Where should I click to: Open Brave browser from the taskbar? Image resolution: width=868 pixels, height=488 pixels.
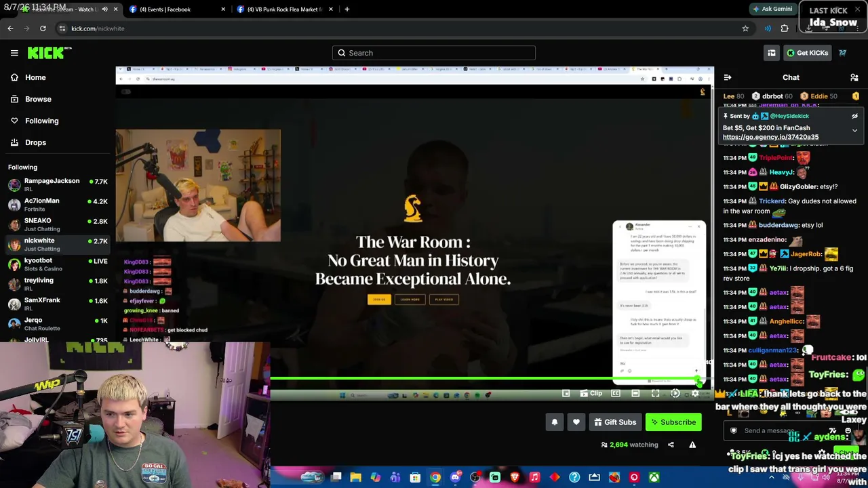(x=515, y=478)
